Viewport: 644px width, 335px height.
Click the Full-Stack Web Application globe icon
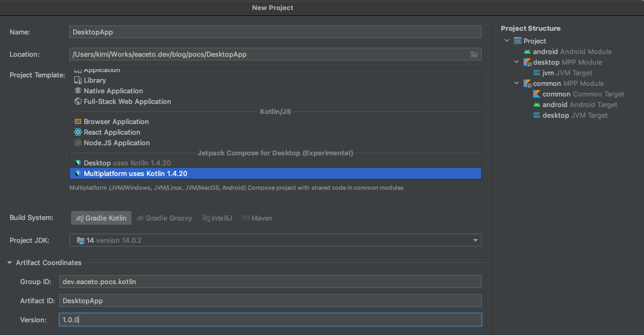pyautogui.click(x=78, y=102)
